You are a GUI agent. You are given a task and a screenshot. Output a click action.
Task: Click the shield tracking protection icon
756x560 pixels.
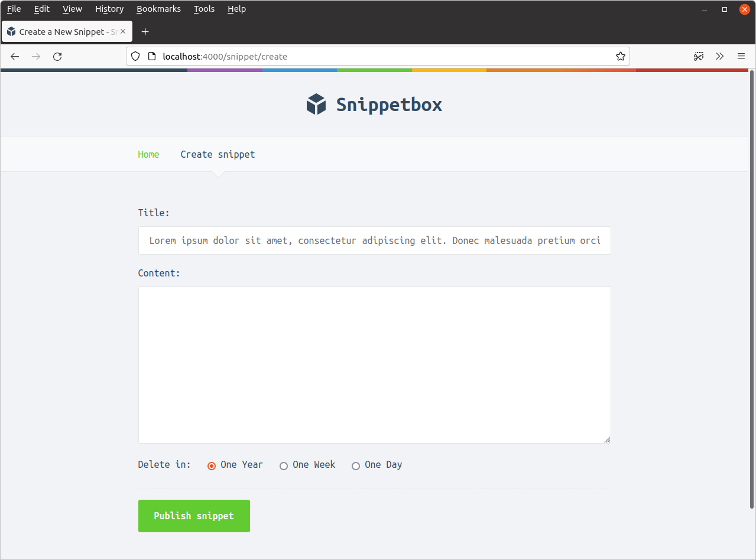135,57
